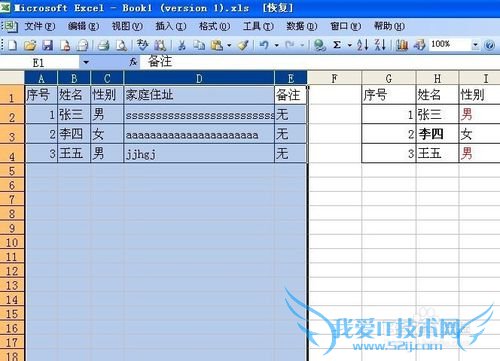Undo the last action
The width and height of the screenshot is (500, 361).
point(264,45)
